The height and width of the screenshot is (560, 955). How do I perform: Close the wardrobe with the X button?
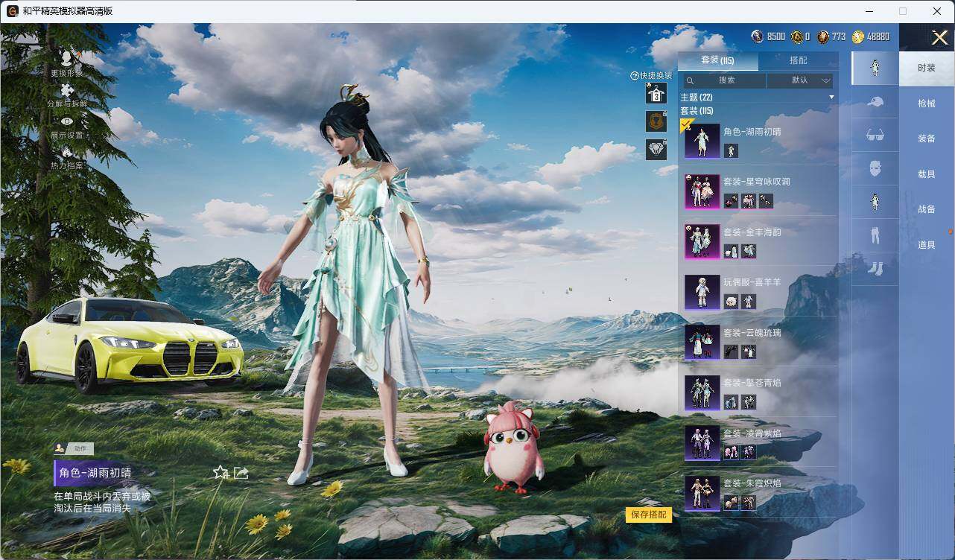[x=939, y=37]
